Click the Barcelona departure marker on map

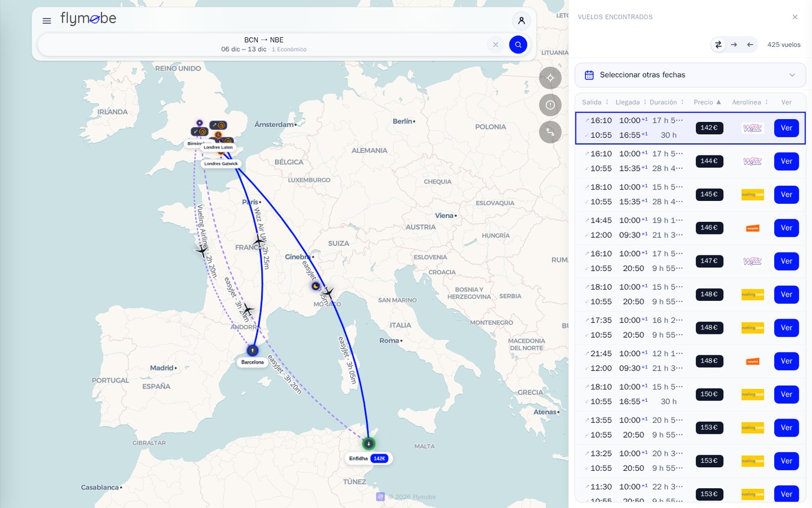[x=252, y=351]
